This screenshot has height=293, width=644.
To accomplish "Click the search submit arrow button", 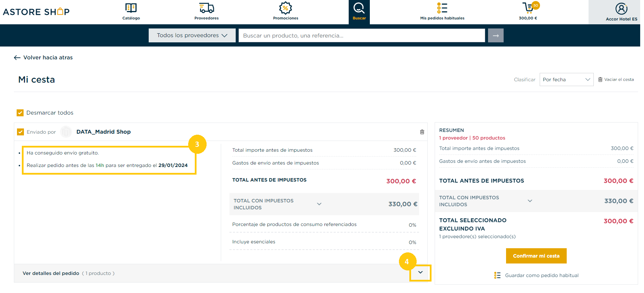I will point(496,35).
